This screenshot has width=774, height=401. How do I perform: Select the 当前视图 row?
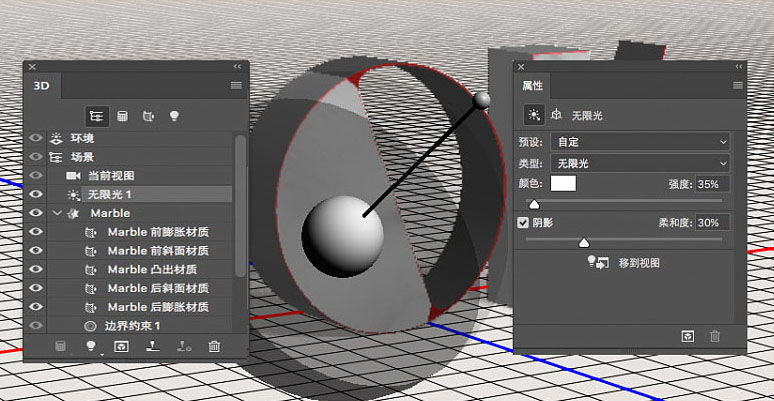click(x=140, y=176)
